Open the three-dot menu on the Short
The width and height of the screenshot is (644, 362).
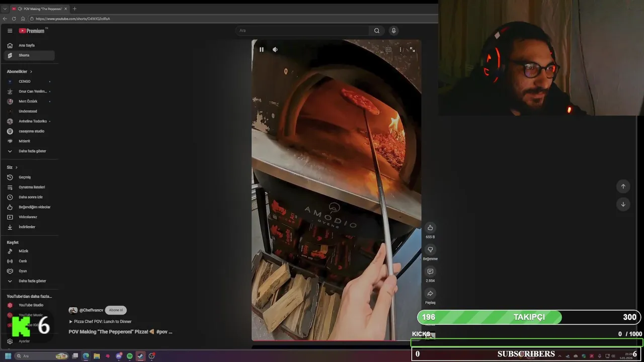pos(400,50)
